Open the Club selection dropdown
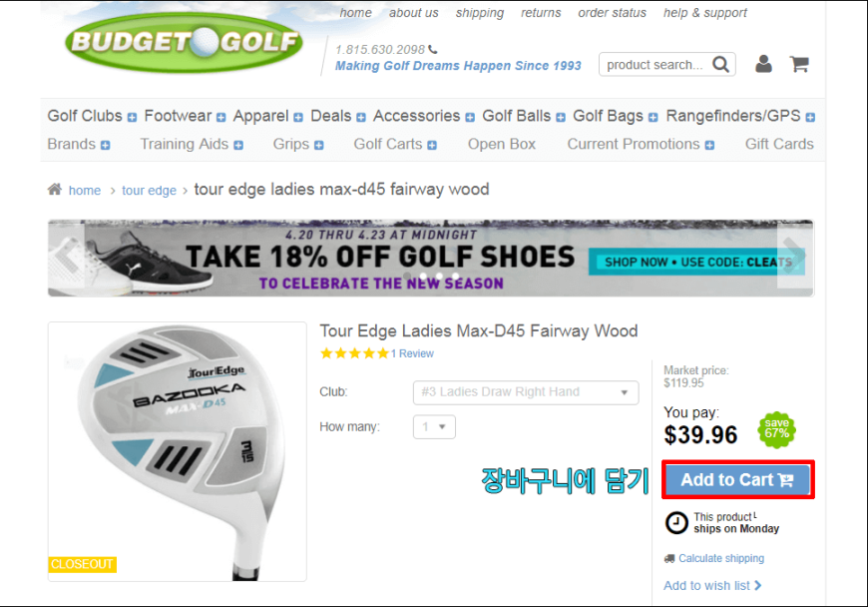This screenshot has width=868, height=607. [x=526, y=392]
